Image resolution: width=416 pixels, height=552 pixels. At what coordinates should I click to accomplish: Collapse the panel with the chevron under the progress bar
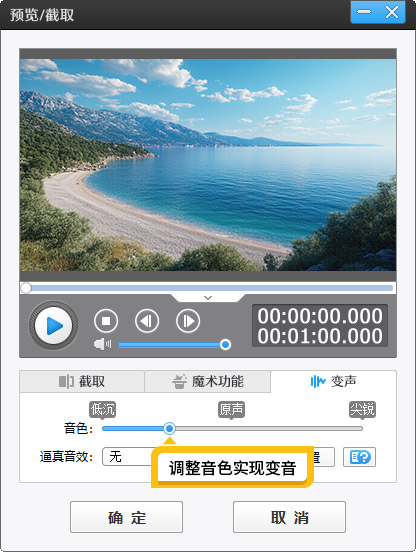coord(208,298)
